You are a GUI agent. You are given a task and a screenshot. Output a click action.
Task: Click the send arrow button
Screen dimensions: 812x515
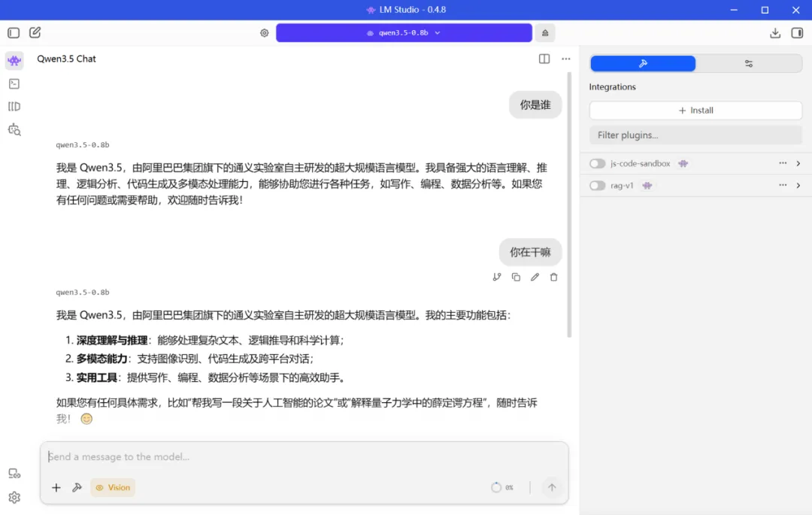point(552,488)
